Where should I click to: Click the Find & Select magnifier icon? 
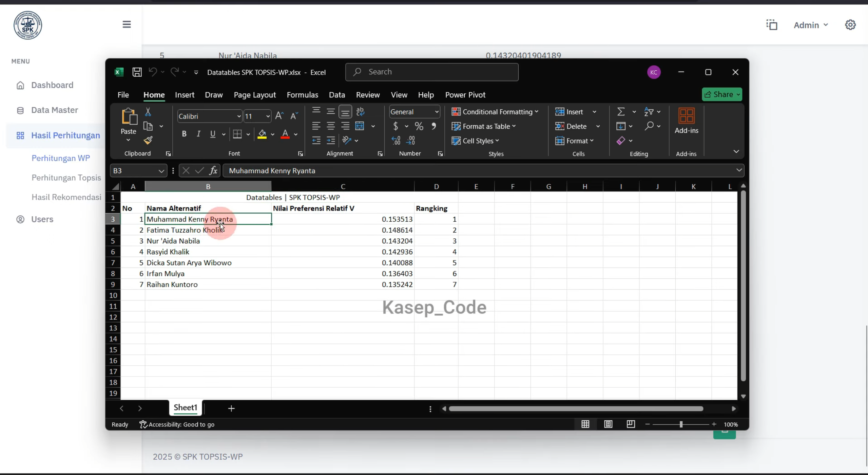click(x=649, y=126)
